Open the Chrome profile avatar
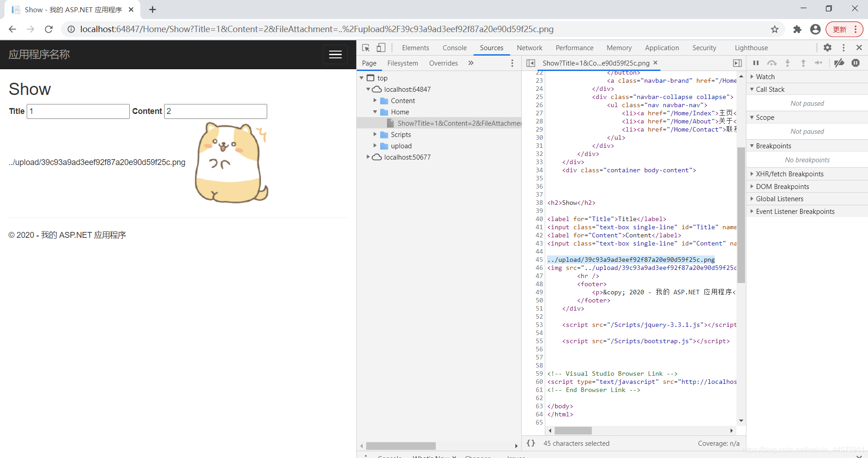Viewport: 868px width, 458px height. [816, 29]
